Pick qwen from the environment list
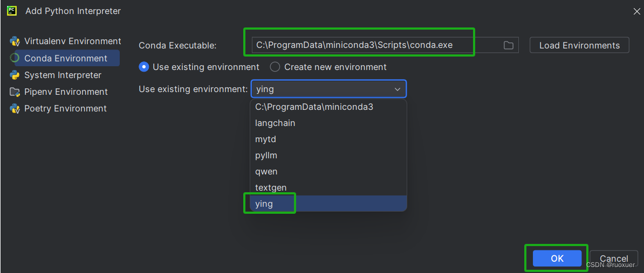The image size is (644, 273). tap(328, 171)
